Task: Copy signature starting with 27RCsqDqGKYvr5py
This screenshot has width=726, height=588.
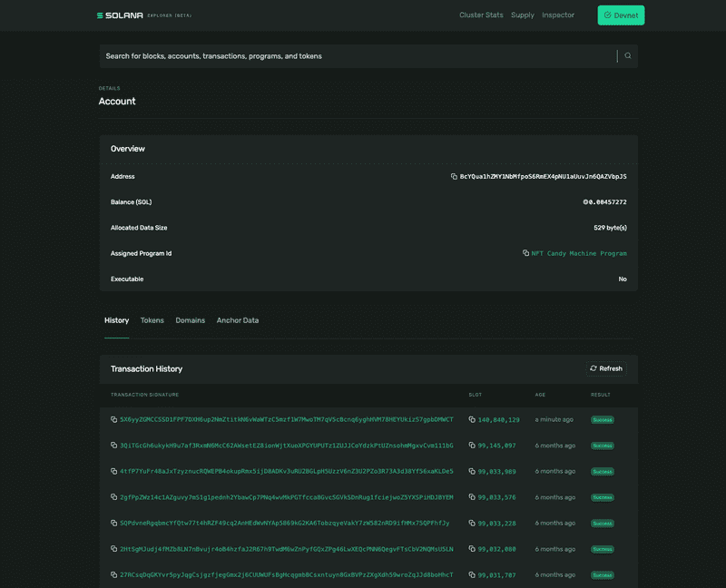Action: (113, 575)
